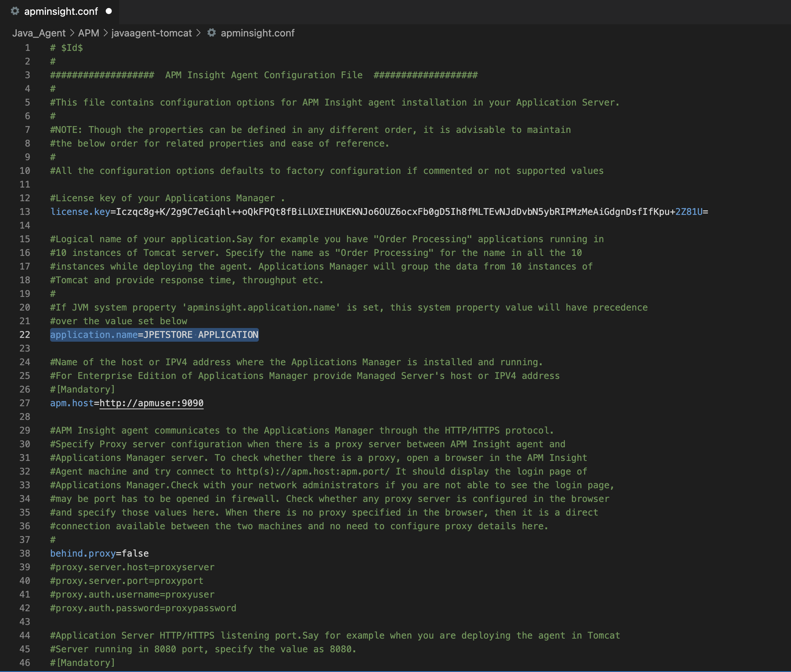Open the http://apmuser:9090 link

pos(151,403)
